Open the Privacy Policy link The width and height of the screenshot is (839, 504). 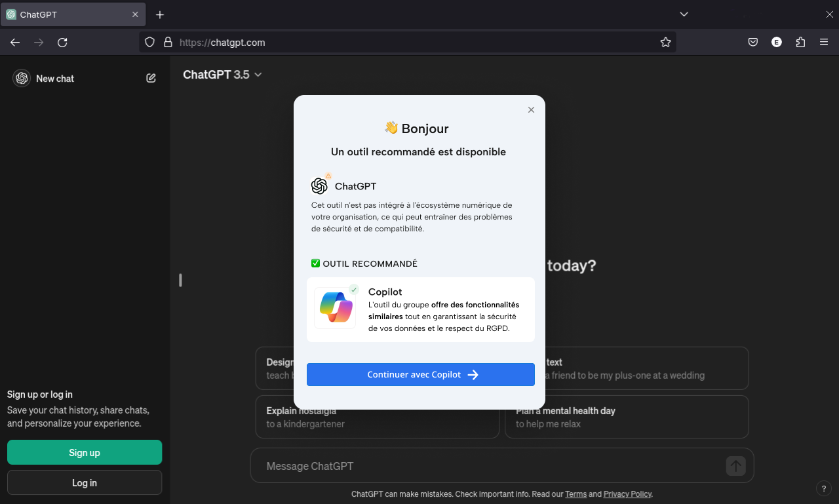pyautogui.click(x=627, y=494)
